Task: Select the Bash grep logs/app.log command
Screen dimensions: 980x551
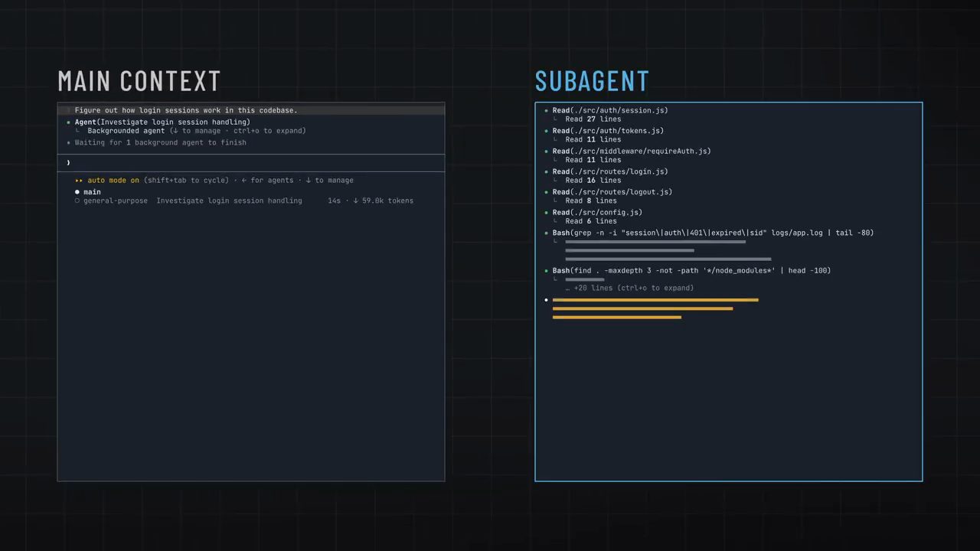Action: [x=713, y=233]
